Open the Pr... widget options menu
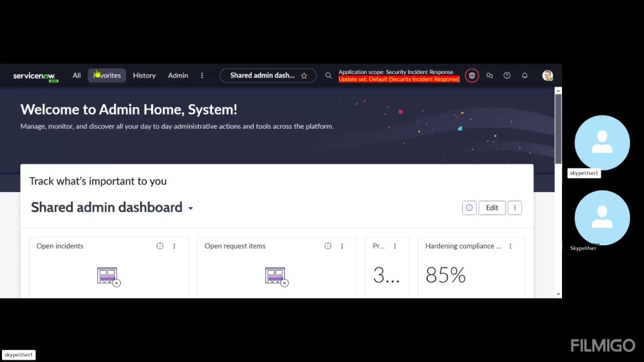 tap(395, 246)
